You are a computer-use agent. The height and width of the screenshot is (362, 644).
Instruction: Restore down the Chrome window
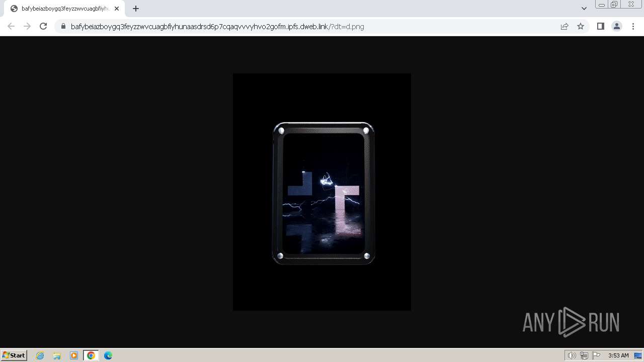click(614, 5)
